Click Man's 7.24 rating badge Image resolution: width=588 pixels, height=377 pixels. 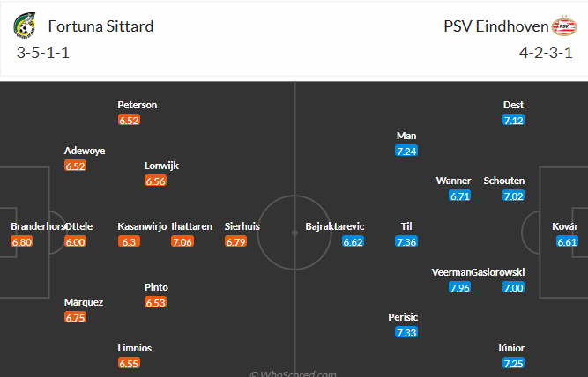406,151
